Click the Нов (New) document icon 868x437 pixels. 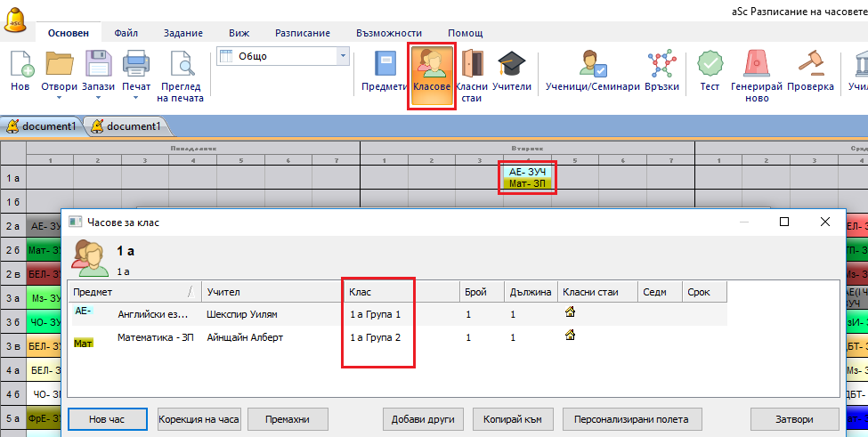20,66
